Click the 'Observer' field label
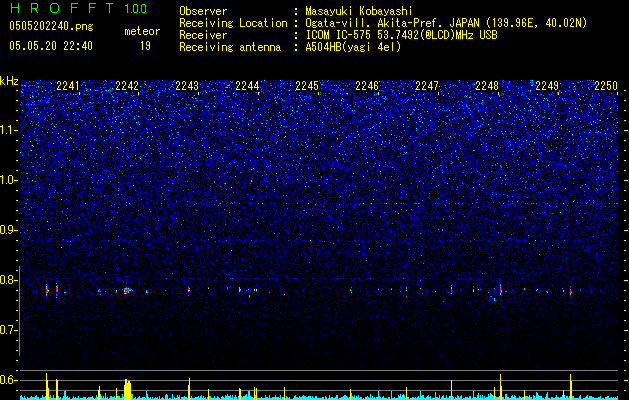Screen dimensions: 629x400 point(203,11)
